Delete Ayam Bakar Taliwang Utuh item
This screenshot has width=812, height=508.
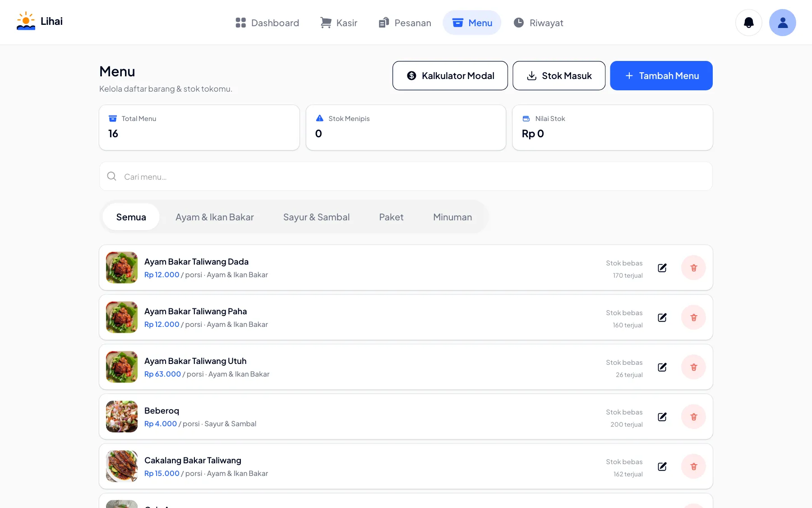pos(693,367)
